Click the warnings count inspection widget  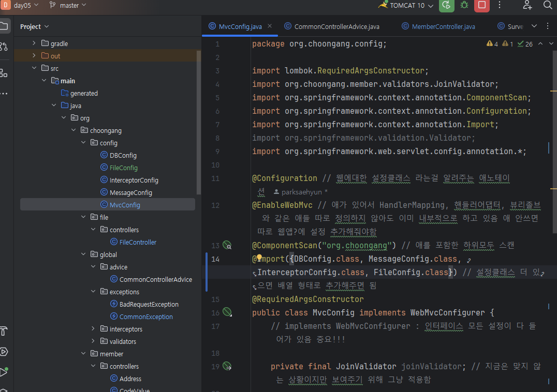click(492, 44)
